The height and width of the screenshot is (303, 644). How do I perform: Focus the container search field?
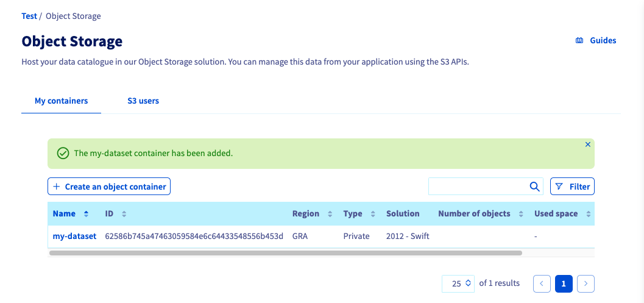pos(477,187)
